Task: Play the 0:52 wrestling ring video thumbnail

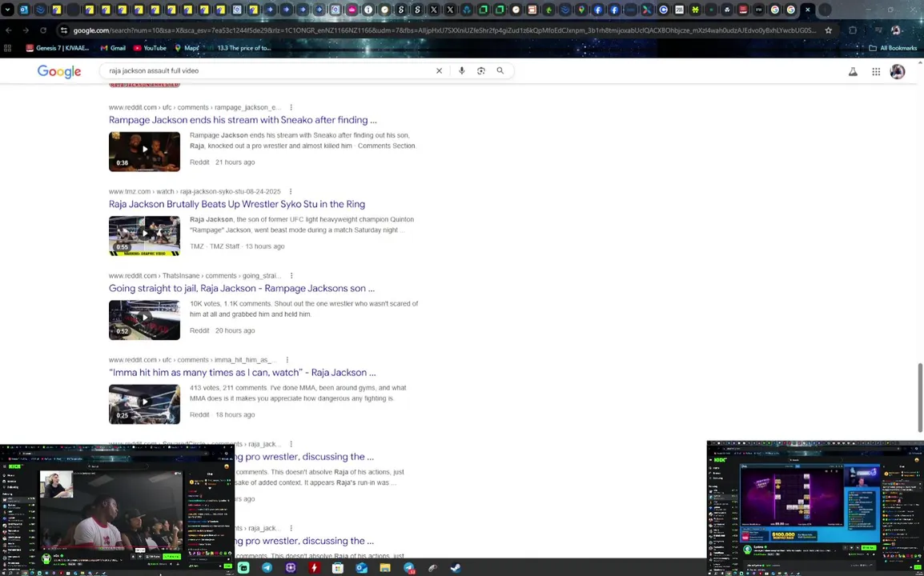Action: tap(144, 320)
